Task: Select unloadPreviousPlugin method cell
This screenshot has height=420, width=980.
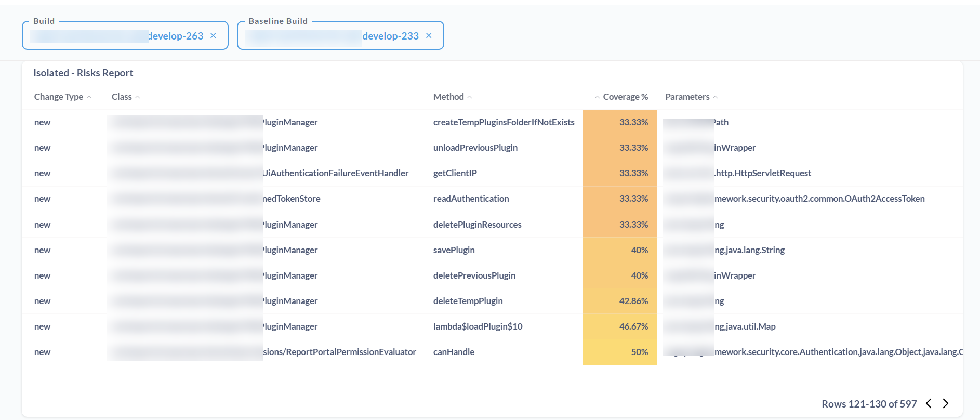Action: tap(475, 148)
